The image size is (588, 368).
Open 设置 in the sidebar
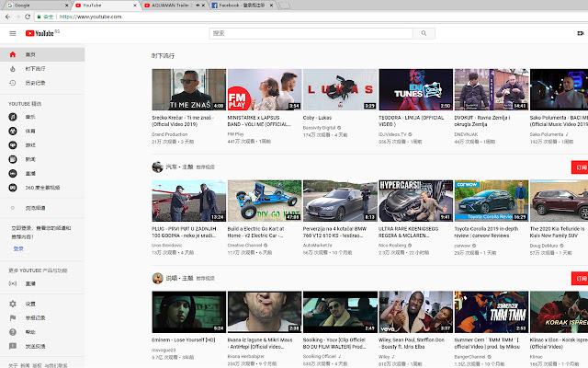[x=29, y=303]
